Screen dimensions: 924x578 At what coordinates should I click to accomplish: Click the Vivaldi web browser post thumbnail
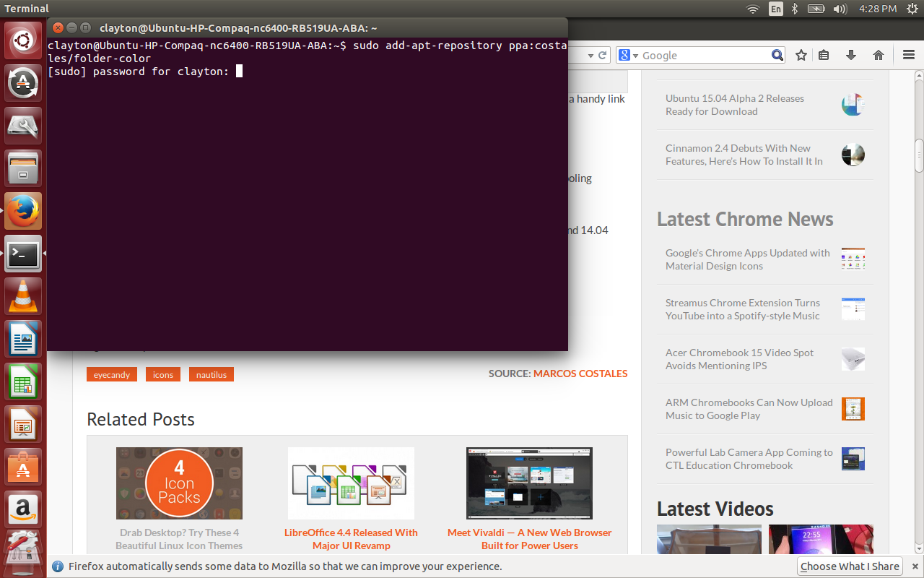point(529,483)
